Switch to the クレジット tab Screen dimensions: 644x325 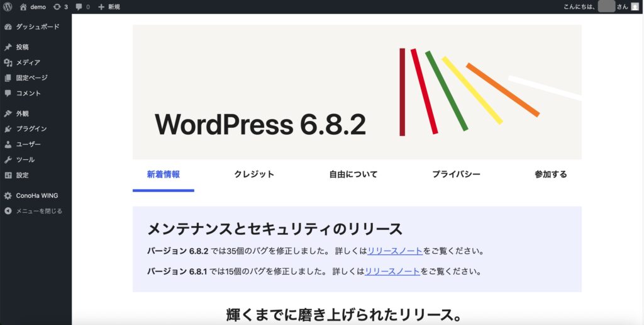tap(254, 174)
